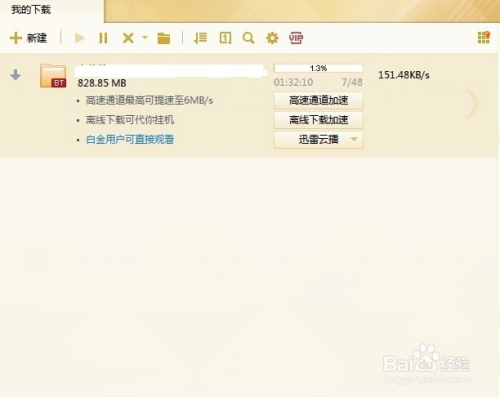Click the sort tasks icon

coord(200,38)
